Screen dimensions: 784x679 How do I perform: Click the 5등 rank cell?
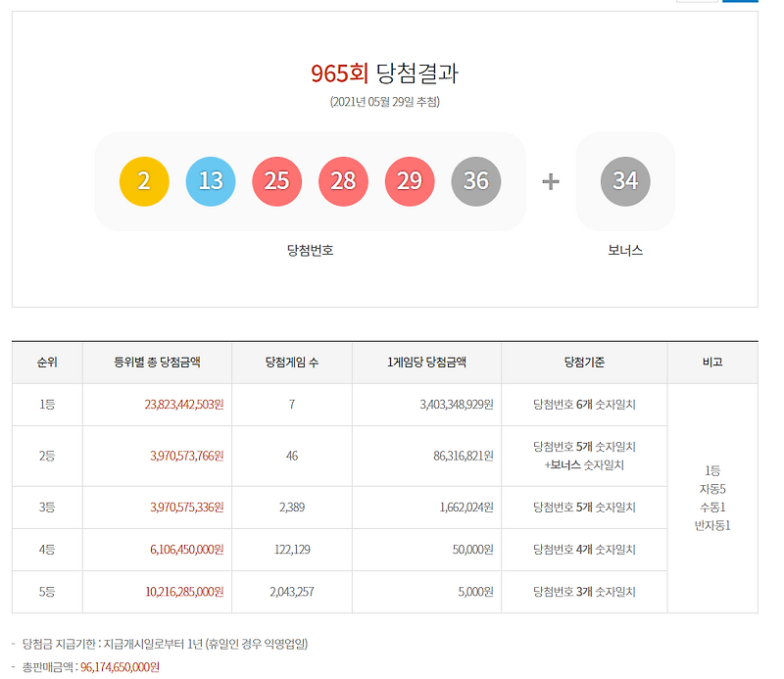[x=47, y=592]
